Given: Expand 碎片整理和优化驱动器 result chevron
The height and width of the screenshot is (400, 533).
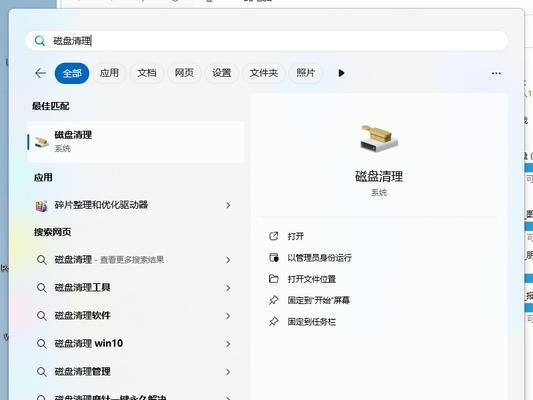Looking at the screenshot, I should point(228,205).
